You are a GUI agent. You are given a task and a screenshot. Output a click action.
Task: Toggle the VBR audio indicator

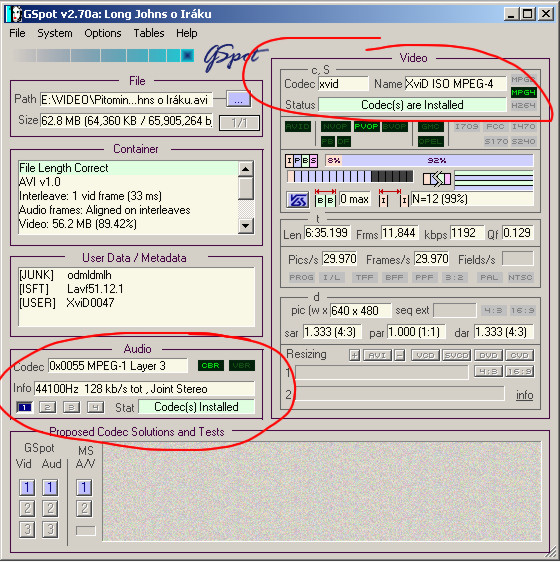(242, 366)
